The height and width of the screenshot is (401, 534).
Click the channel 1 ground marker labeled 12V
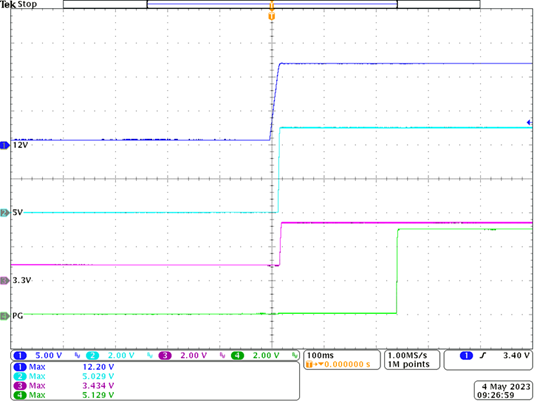pos(5,145)
